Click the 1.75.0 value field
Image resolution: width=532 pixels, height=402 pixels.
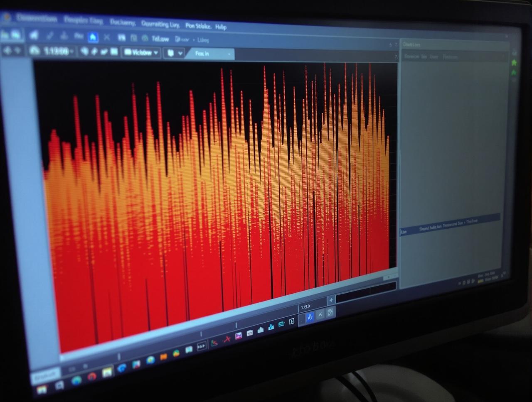coord(311,306)
